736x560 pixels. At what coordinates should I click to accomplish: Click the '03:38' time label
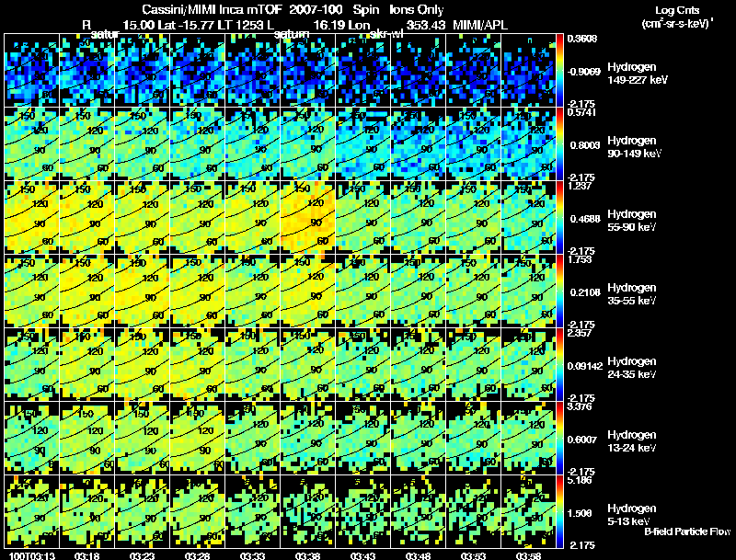tap(307, 556)
